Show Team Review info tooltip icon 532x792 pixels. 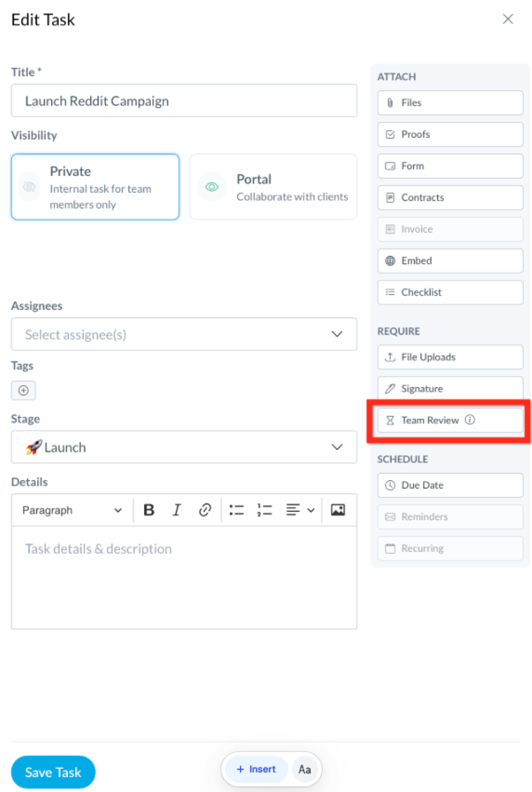[x=470, y=420]
